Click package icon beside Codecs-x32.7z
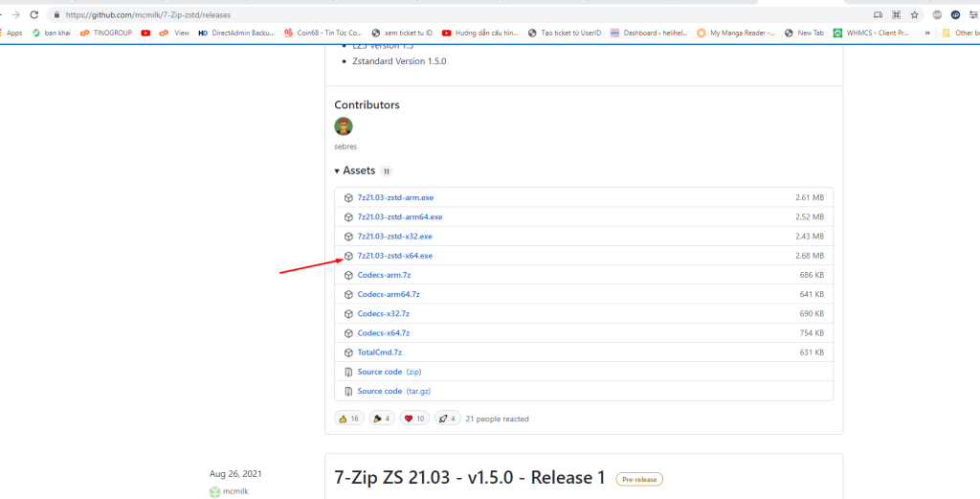This screenshot has height=499, width=980. pos(348,313)
